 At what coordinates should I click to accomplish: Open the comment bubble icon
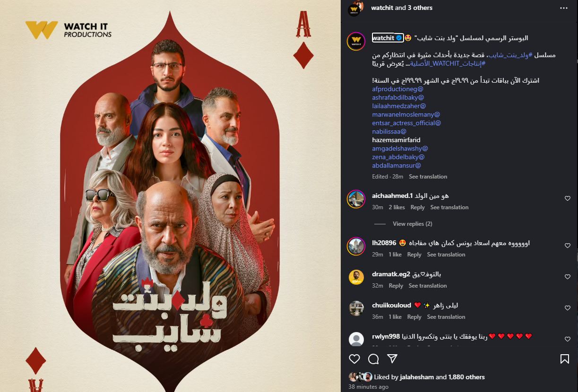coord(373,359)
